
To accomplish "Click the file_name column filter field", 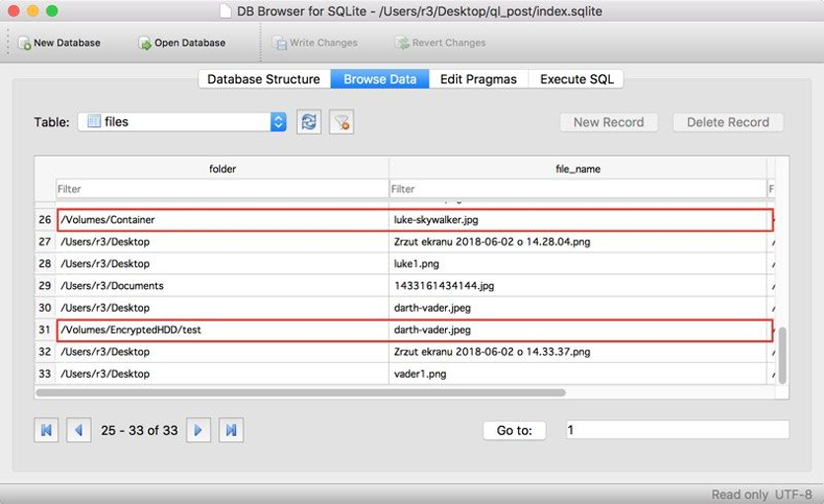I will (577, 188).
